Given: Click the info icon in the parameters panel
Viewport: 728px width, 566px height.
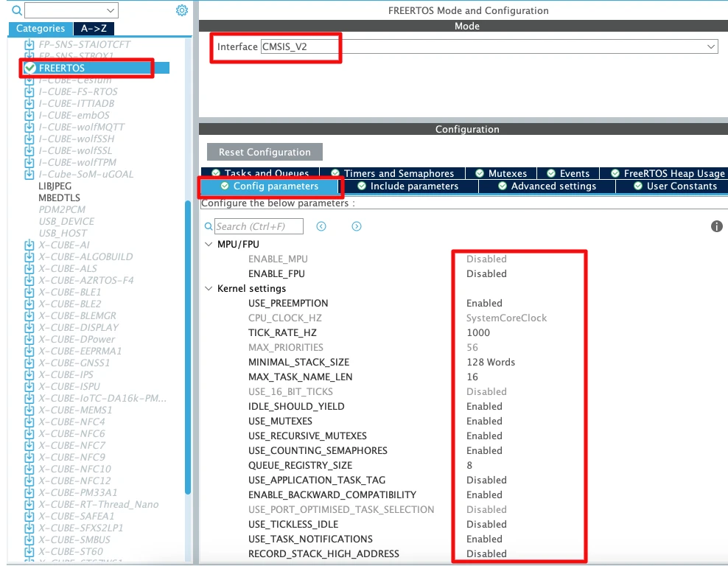Looking at the screenshot, I should tap(716, 226).
